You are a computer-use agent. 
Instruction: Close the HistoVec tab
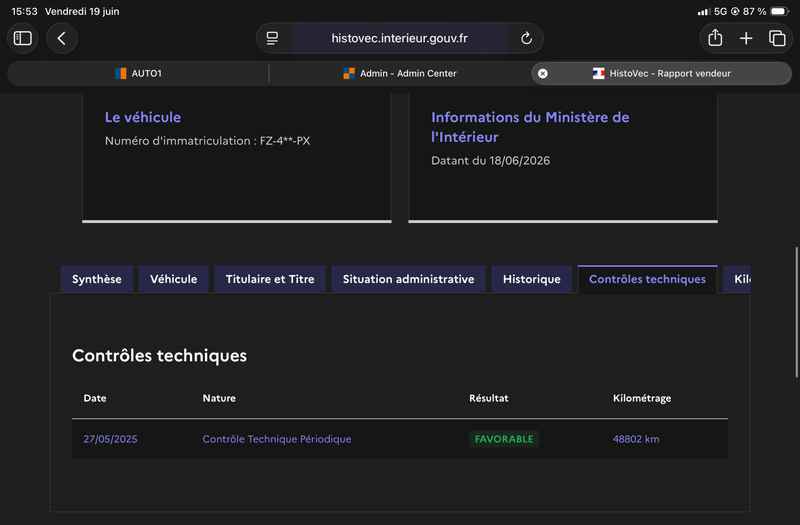543,73
